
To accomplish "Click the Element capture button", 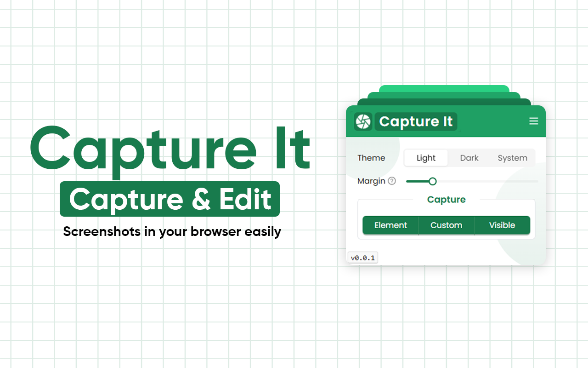I will tap(390, 225).
